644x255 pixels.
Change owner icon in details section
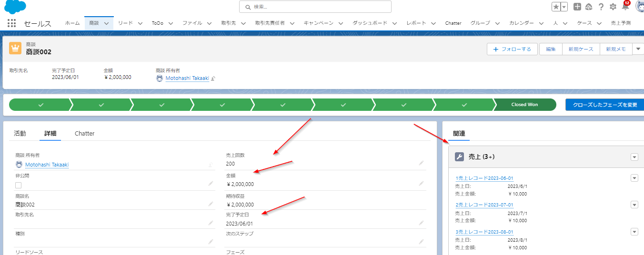click(211, 165)
